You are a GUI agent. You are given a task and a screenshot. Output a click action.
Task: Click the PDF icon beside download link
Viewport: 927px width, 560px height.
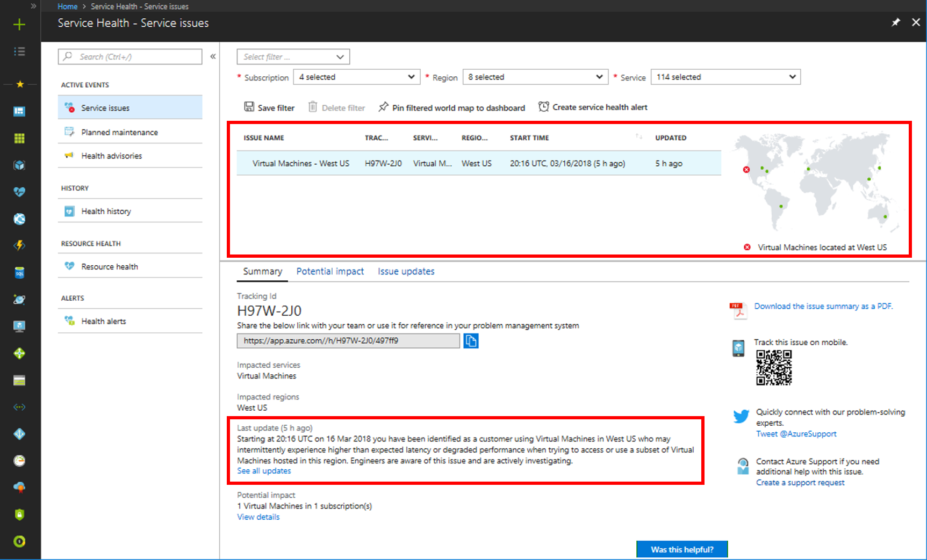(738, 310)
